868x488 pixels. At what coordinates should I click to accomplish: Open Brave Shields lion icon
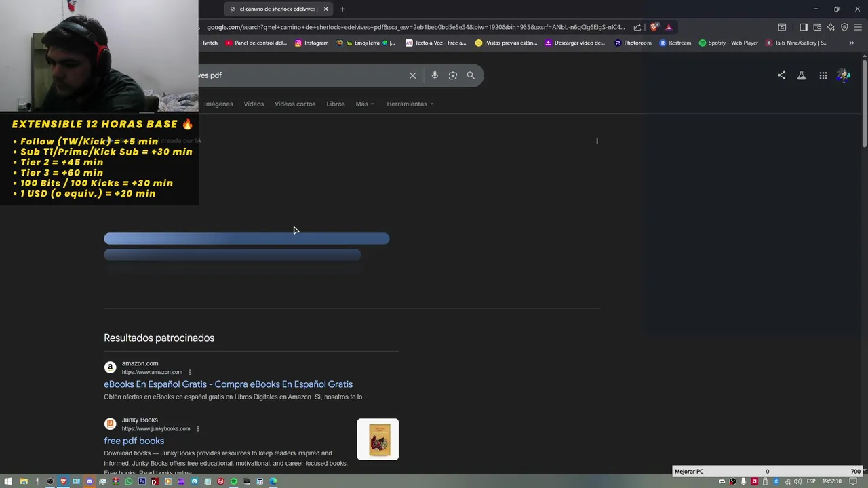pyautogui.click(x=654, y=27)
